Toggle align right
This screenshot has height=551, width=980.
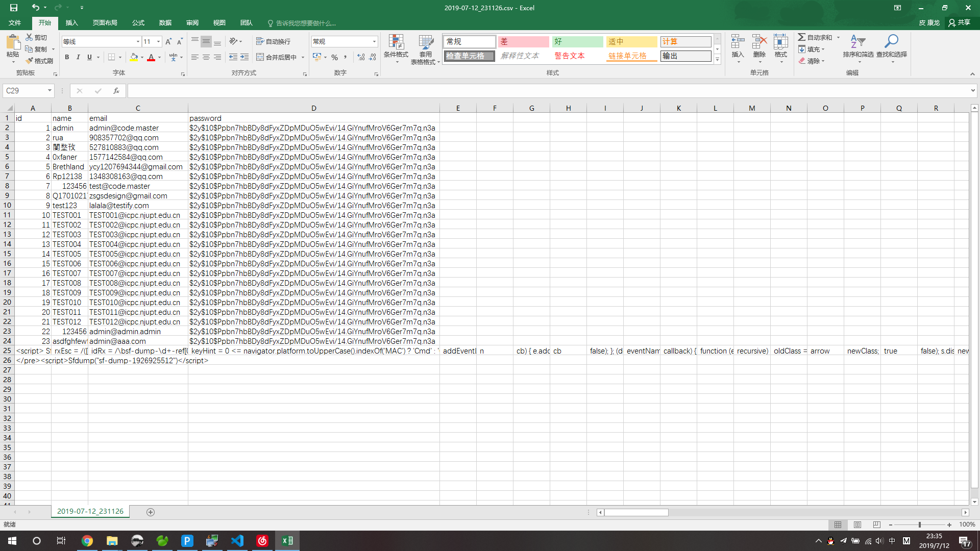click(217, 57)
